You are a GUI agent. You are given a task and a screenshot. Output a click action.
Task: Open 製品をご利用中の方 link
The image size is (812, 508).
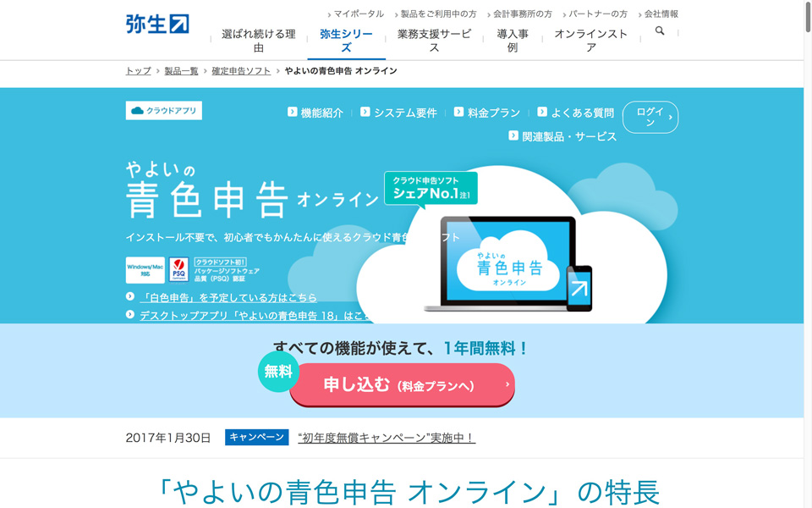(x=438, y=14)
